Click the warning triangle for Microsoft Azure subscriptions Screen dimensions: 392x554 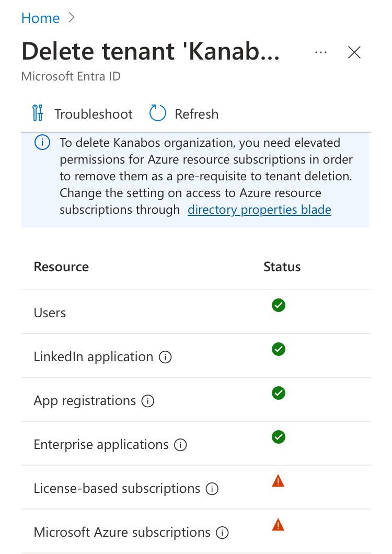click(x=278, y=525)
